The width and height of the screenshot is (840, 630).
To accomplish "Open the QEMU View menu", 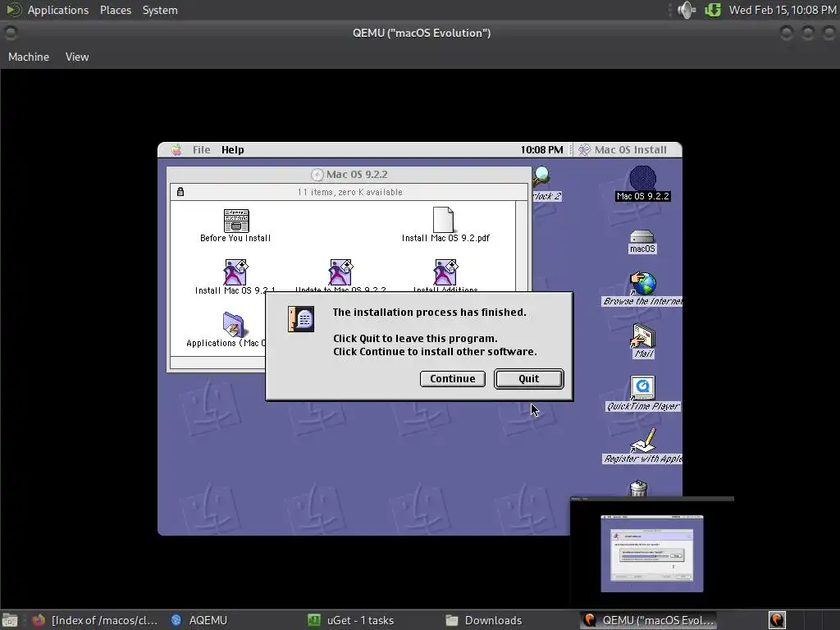I will (77, 57).
